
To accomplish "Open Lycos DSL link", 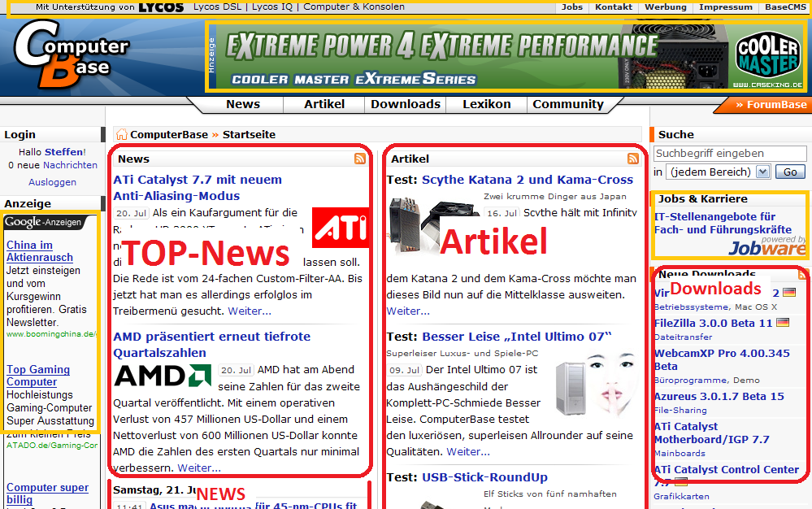I will point(218,7).
